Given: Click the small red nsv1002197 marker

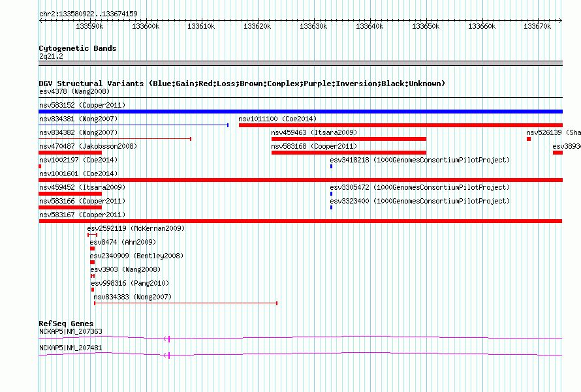Looking at the screenshot, I should click(x=40, y=166).
